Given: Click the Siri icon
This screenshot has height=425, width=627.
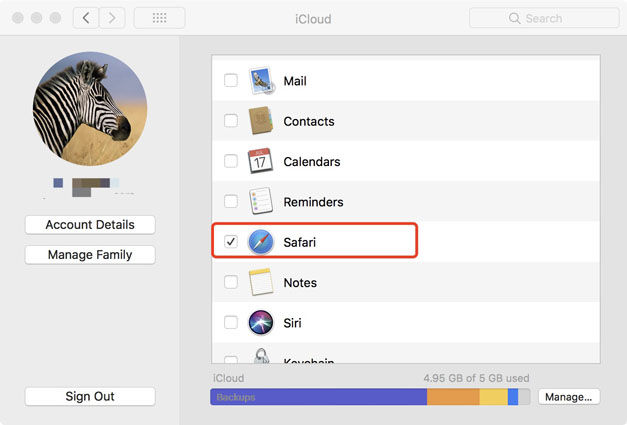Looking at the screenshot, I should coord(261,322).
